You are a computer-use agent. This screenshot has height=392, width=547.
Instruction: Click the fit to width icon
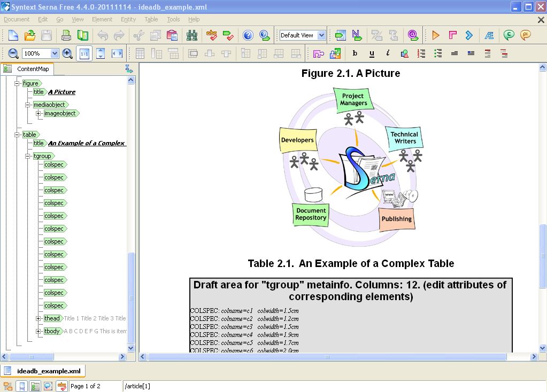(x=117, y=53)
